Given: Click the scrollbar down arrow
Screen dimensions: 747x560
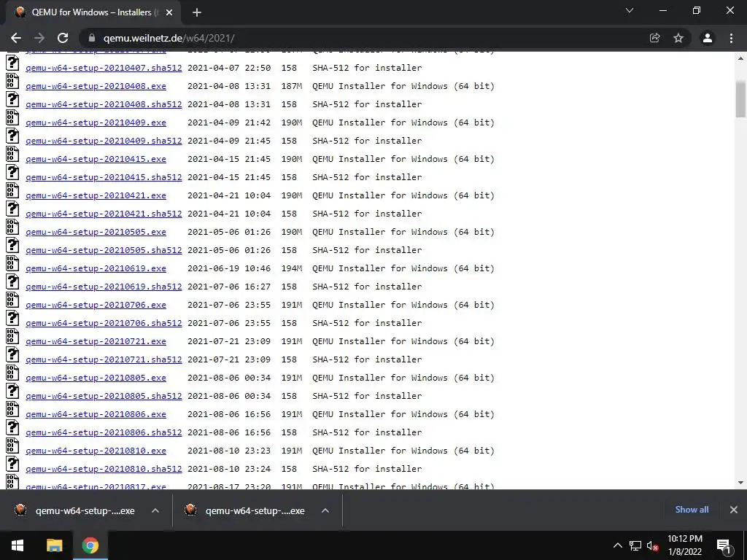Looking at the screenshot, I should click(x=740, y=483).
